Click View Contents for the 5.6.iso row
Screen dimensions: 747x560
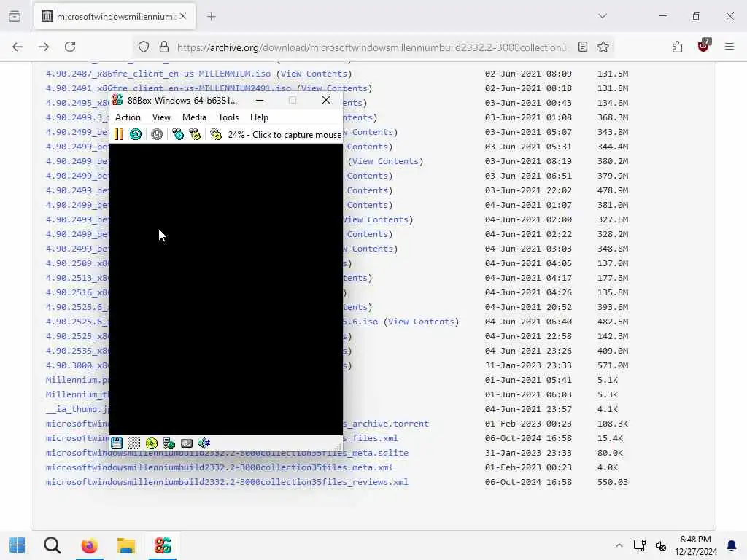[421, 322]
